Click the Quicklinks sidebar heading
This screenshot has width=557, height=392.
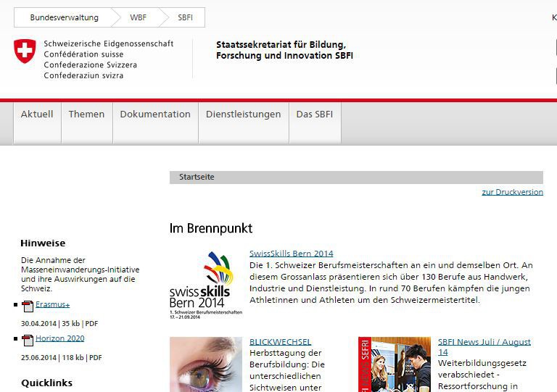tap(47, 383)
